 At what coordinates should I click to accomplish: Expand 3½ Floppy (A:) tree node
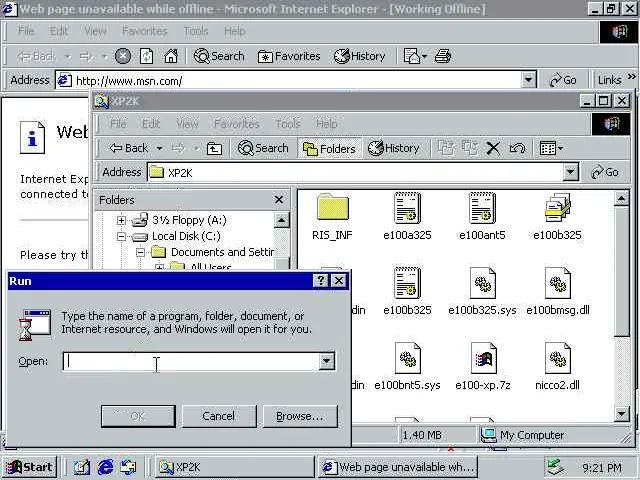(121, 220)
